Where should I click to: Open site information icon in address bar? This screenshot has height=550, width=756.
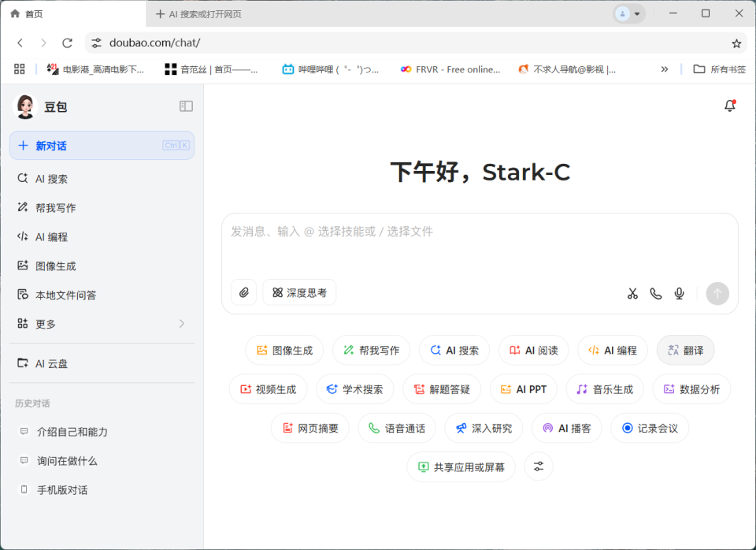click(96, 43)
